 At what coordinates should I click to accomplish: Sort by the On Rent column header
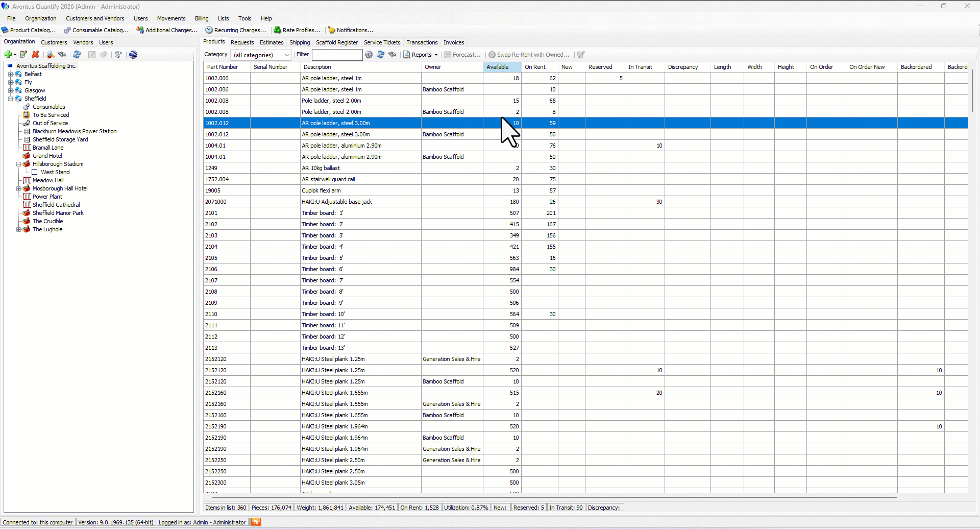click(x=540, y=67)
